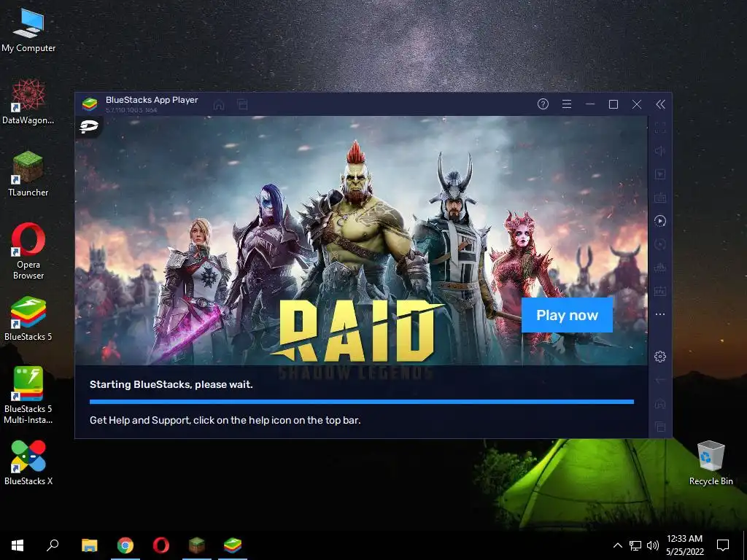The image size is (747, 560).
Task: Switch to BlueStacks in the taskbar
Action: (233, 545)
